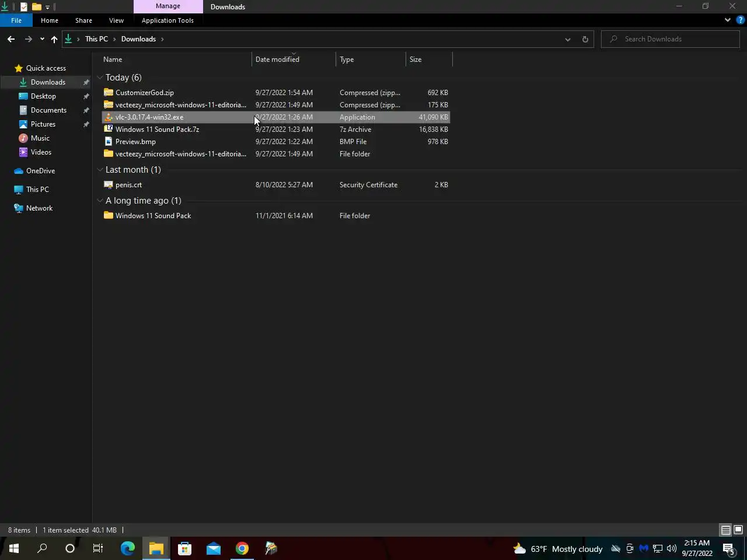This screenshot has width=747, height=560.
Task: Open Quick access in navigation pane
Action: [46, 68]
